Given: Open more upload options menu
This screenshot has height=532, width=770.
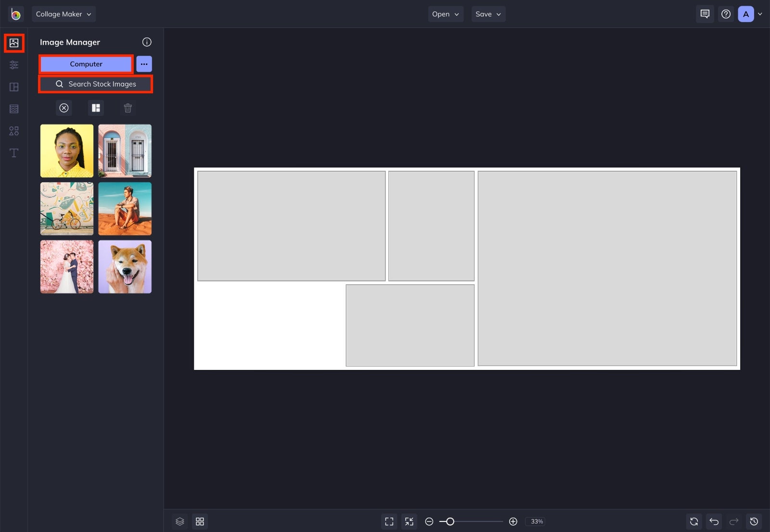Looking at the screenshot, I should 144,64.
